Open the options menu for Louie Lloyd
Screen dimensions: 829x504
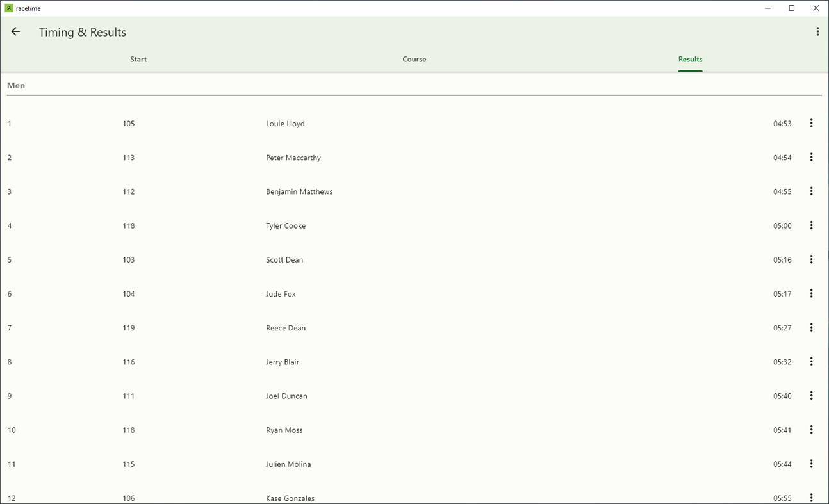coord(812,123)
